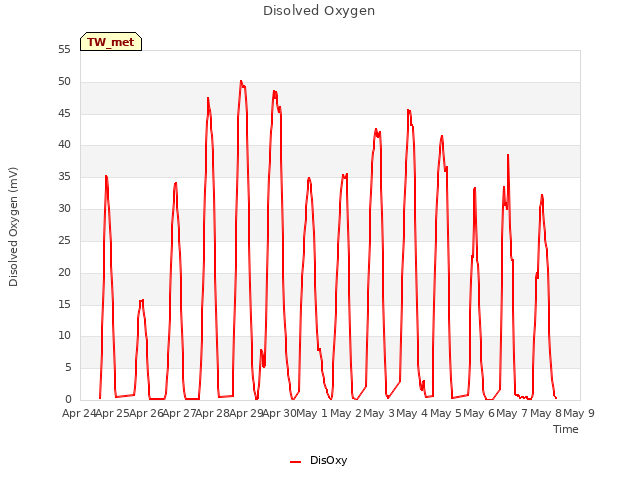Click the May 2 date tick
This screenshot has height=480, width=640.
(346, 413)
